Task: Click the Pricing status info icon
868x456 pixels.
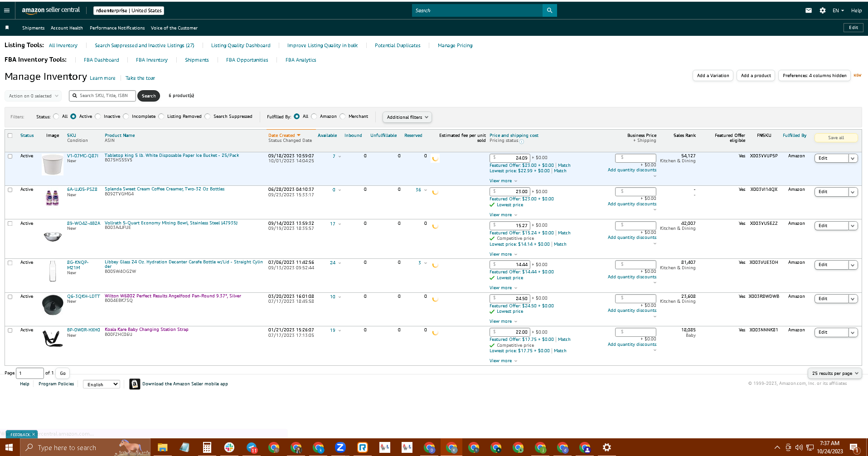Action: (522, 141)
